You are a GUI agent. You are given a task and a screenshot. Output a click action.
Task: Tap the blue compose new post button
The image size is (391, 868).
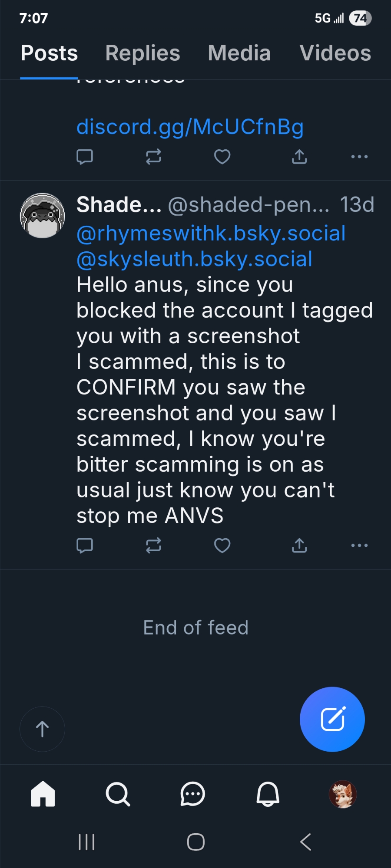[x=332, y=719]
